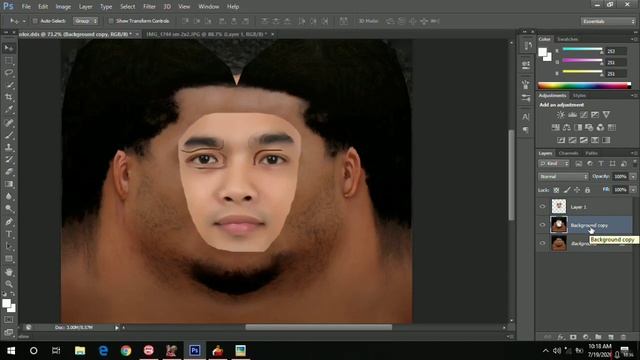Image resolution: width=640 pixels, height=360 pixels.
Task: Toggle lock transparent pixels
Action: pos(556,190)
